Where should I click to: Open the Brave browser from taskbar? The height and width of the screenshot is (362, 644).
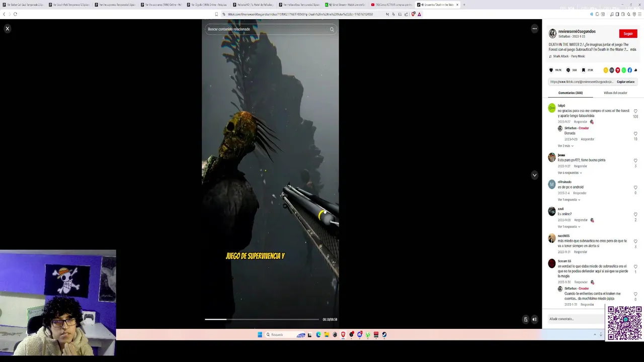tap(343, 334)
